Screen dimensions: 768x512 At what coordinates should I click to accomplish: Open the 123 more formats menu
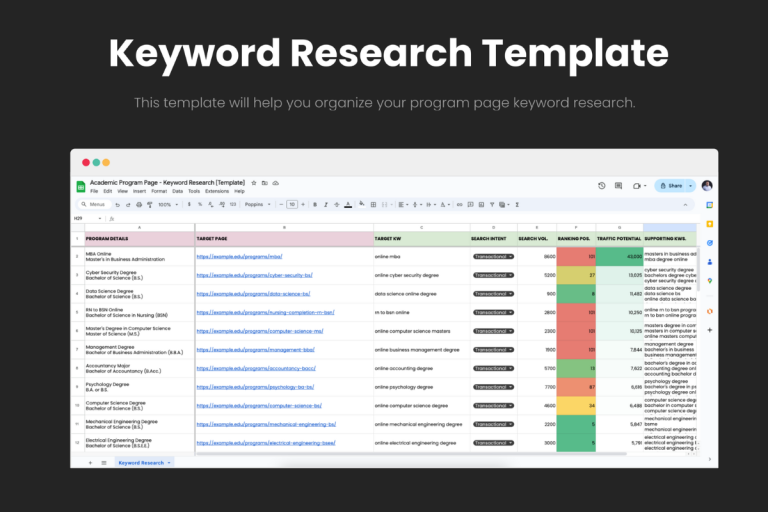tap(233, 205)
